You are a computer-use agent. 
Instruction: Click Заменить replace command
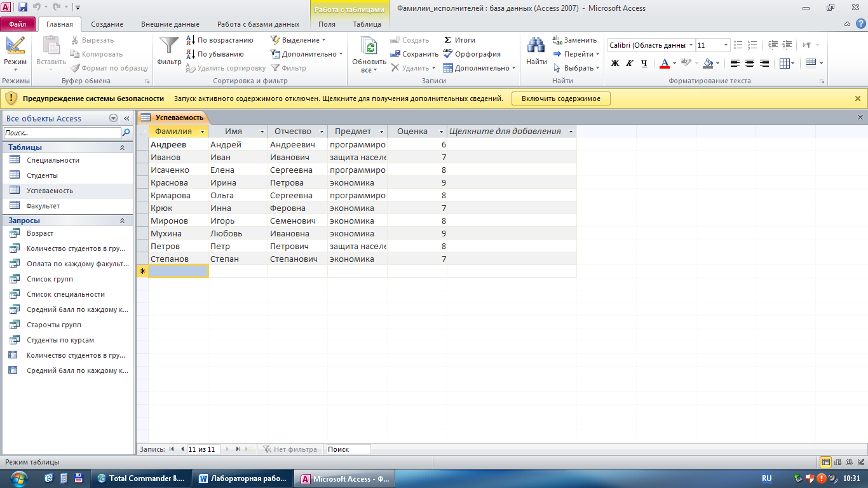coord(574,40)
